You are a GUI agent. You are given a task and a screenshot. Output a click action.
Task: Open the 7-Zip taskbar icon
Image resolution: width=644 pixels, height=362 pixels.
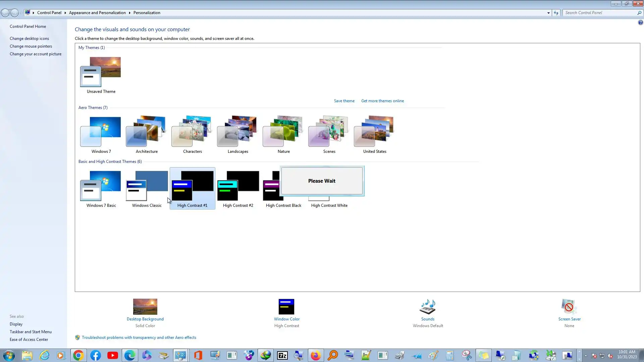click(282, 355)
